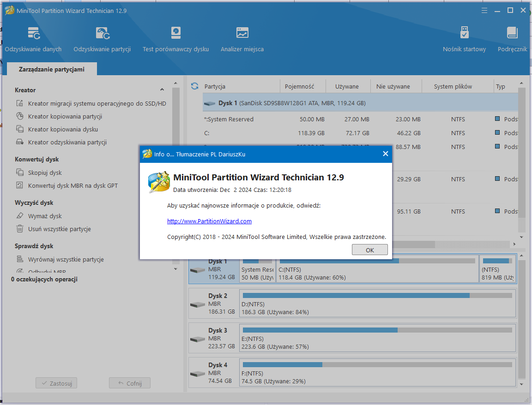Sort by System plików column header

(x=458, y=86)
